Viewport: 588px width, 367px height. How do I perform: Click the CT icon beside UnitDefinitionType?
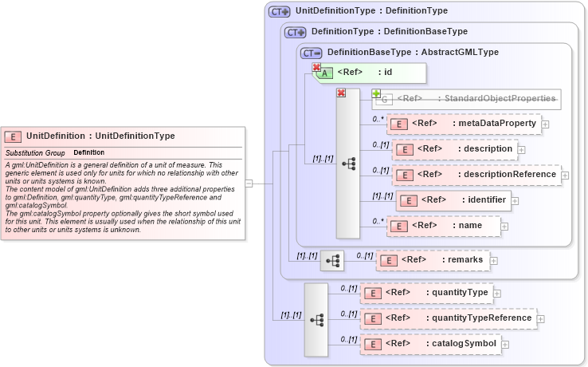(280, 12)
